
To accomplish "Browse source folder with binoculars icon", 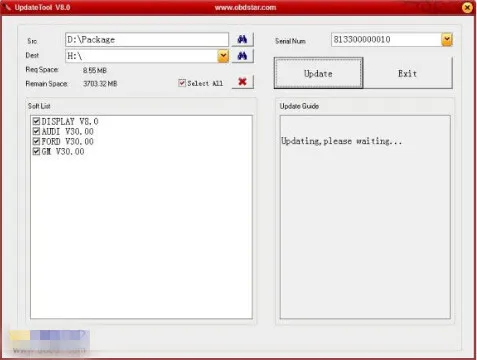I will 242,40.
